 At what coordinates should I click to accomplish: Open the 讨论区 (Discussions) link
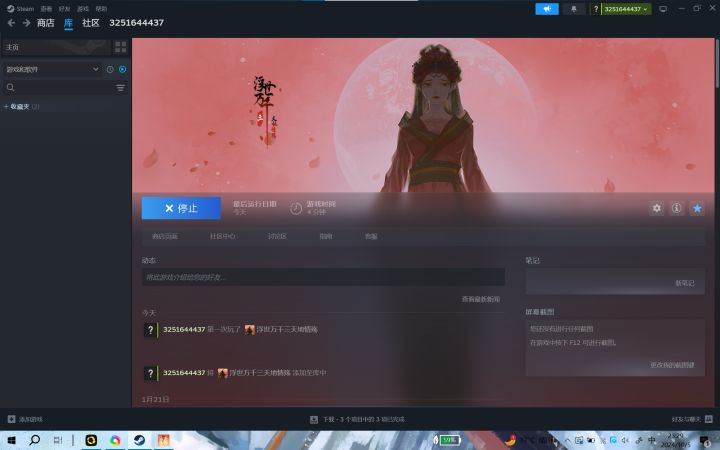pos(277,236)
